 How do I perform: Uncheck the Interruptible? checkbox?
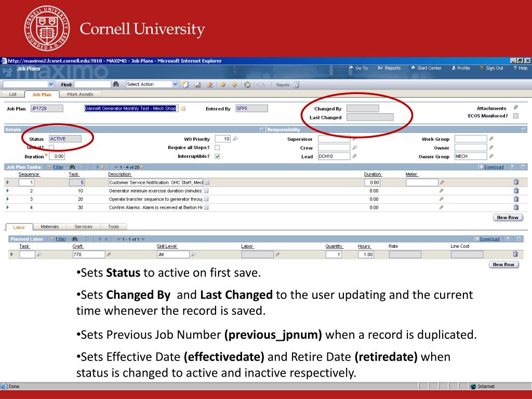tap(218, 156)
